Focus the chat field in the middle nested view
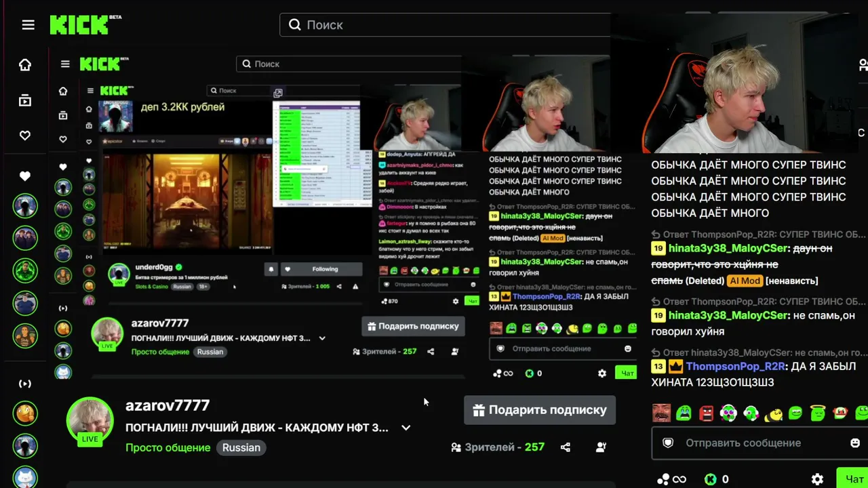Image resolution: width=868 pixels, height=488 pixels. pos(563,348)
